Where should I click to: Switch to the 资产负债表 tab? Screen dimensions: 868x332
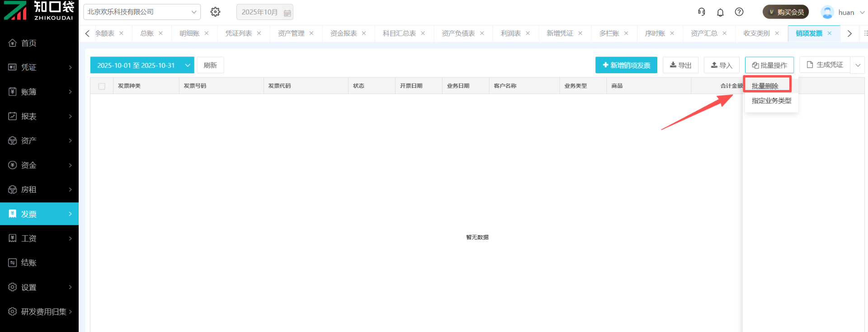point(458,33)
